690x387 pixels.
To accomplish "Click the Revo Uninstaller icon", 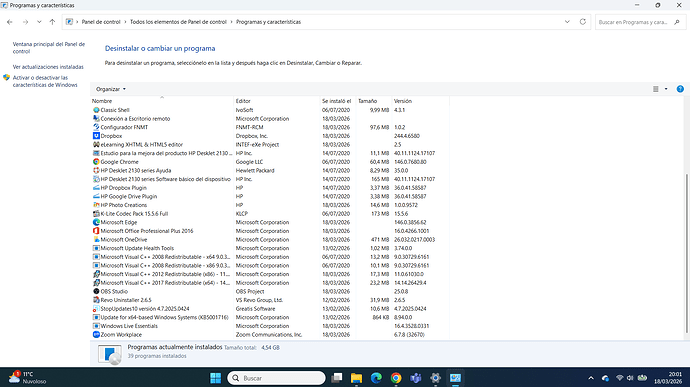I will coord(96,300).
